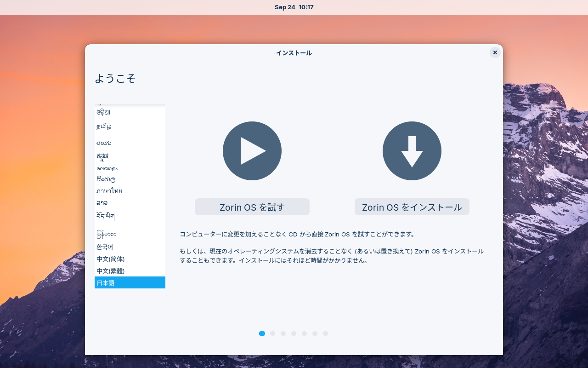Click the play icon to try Zorin OS
Image resolution: width=588 pixels, height=368 pixels.
click(252, 151)
